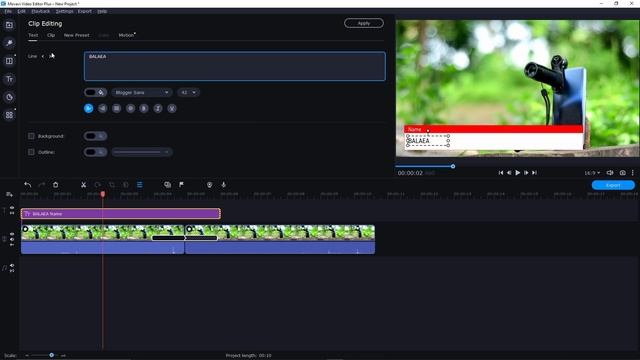
Task: Record audio with the microphone icon
Action: click(x=224, y=185)
